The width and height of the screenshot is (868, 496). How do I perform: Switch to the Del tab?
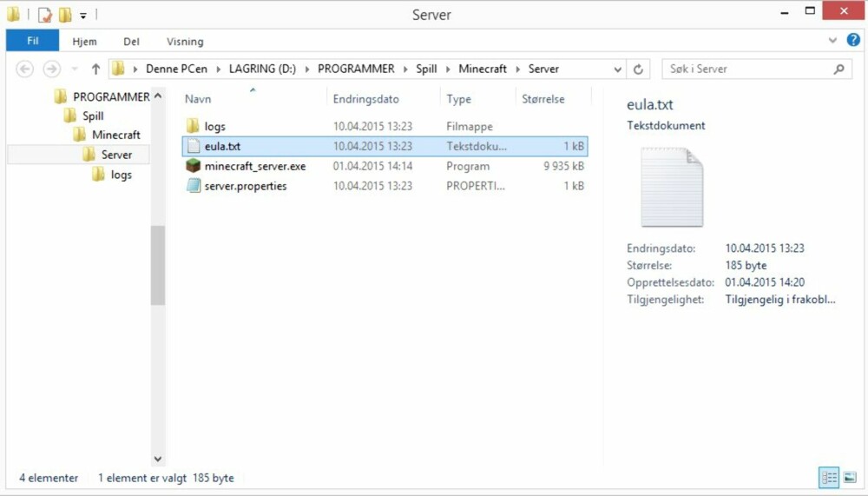tap(131, 42)
